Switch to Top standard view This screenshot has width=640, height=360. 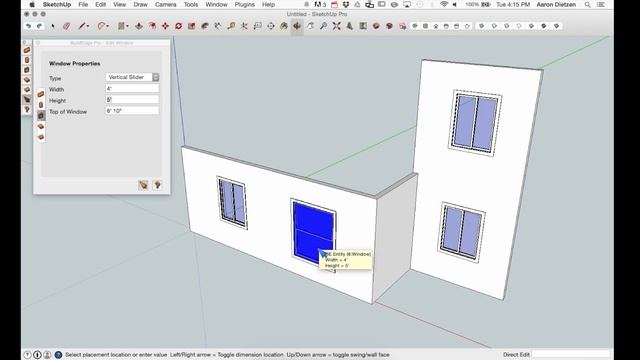pos(425,26)
